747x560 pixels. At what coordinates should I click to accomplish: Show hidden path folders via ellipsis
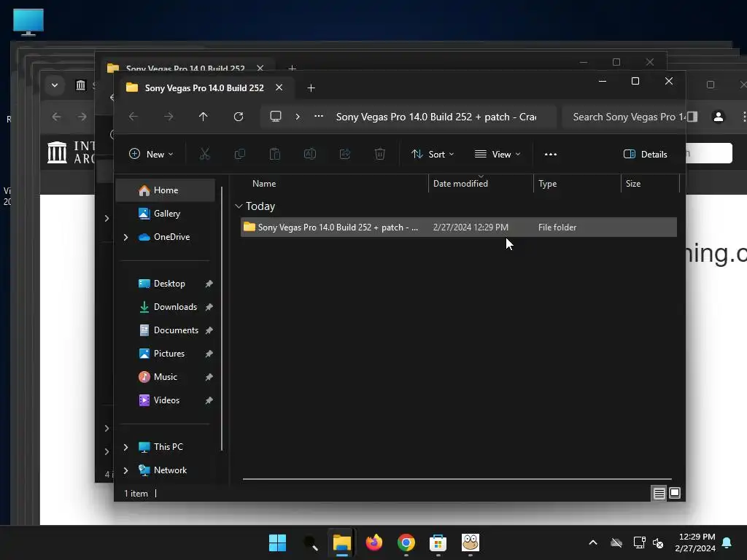pos(319,117)
